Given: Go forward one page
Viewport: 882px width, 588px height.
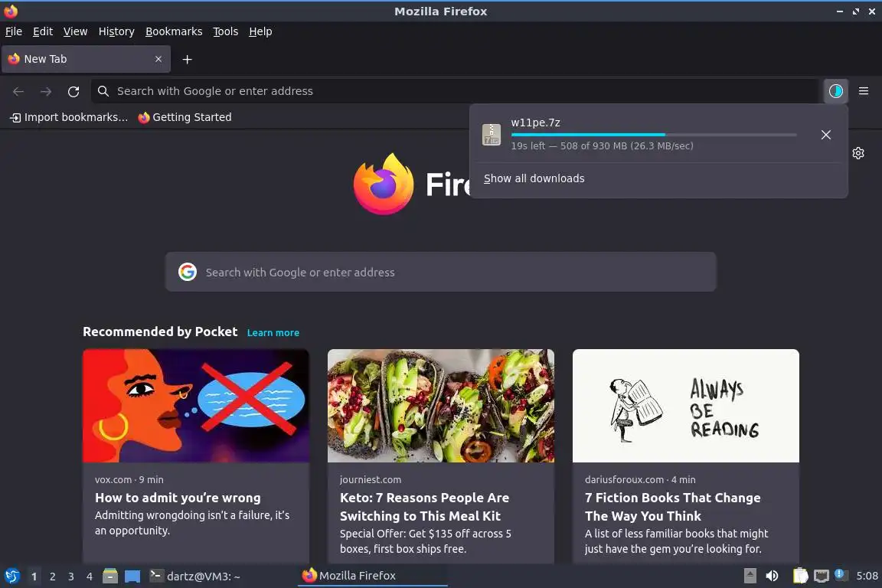Looking at the screenshot, I should pyautogui.click(x=46, y=91).
